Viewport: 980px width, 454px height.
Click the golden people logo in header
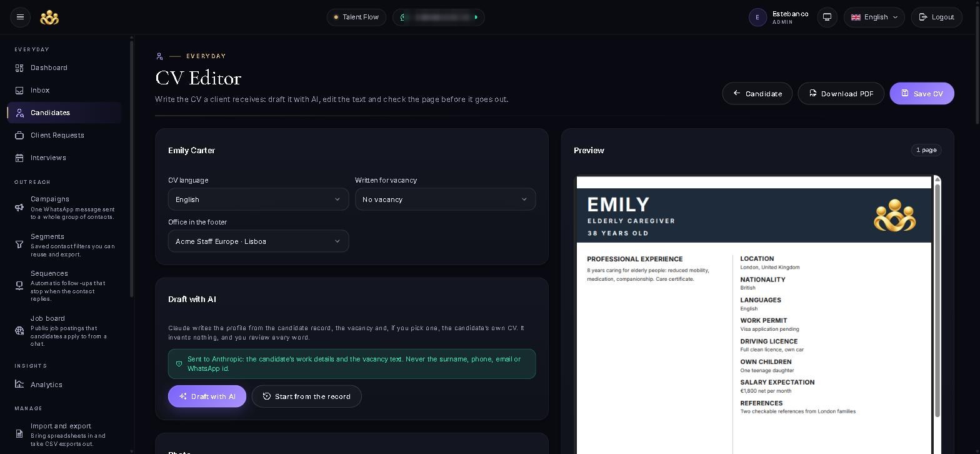(49, 18)
